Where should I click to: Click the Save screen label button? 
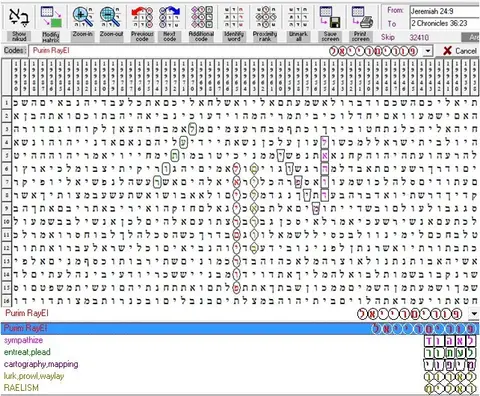[330, 36]
